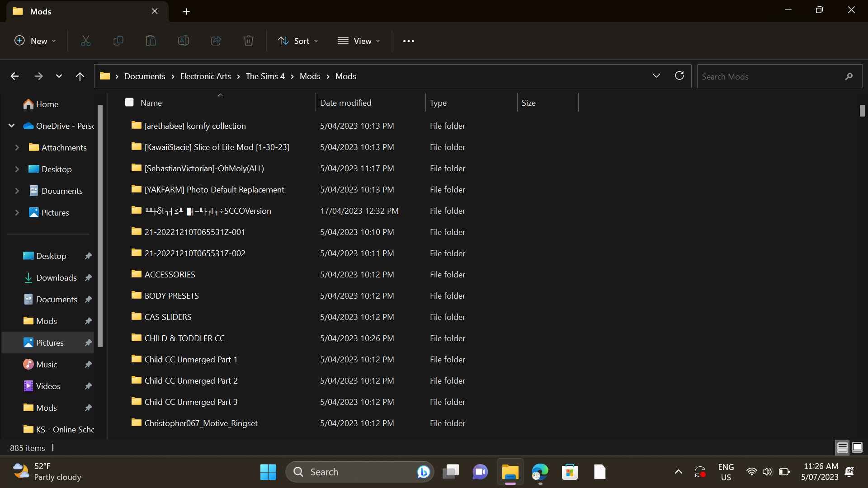The width and height of the screenshot is (868, 488).
Task: Select Christopher067_Motive_Ringset folder
Action: coord(201,423)
